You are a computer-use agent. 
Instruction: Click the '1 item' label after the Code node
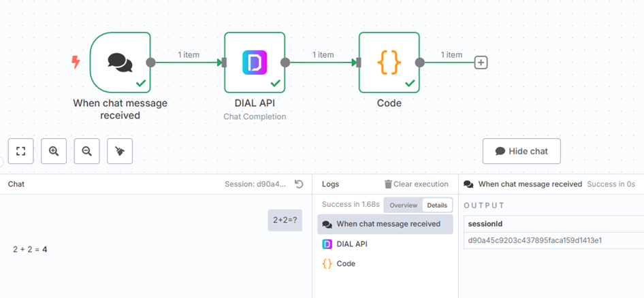pos(451,54)
